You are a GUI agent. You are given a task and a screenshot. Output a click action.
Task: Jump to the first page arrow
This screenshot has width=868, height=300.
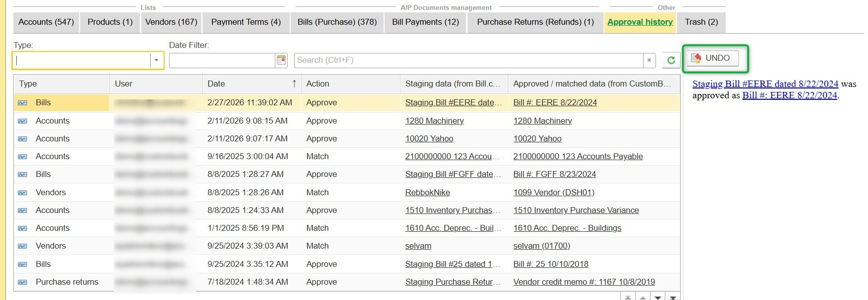coord(628,297)
